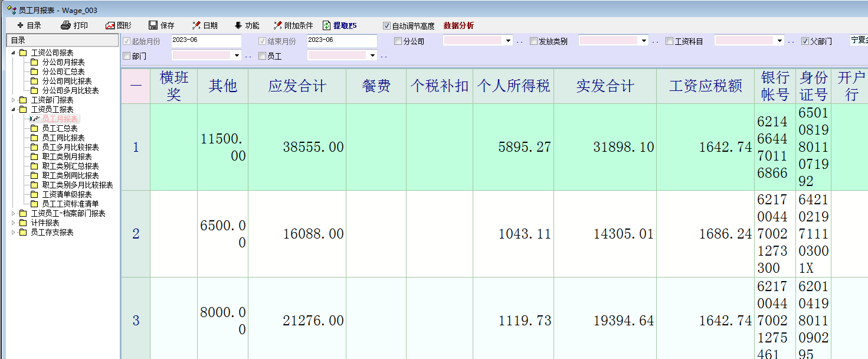The image size is (868, 359).
Task: Tick the 员工 filter checkbox
Action: (x=262, y=56)
